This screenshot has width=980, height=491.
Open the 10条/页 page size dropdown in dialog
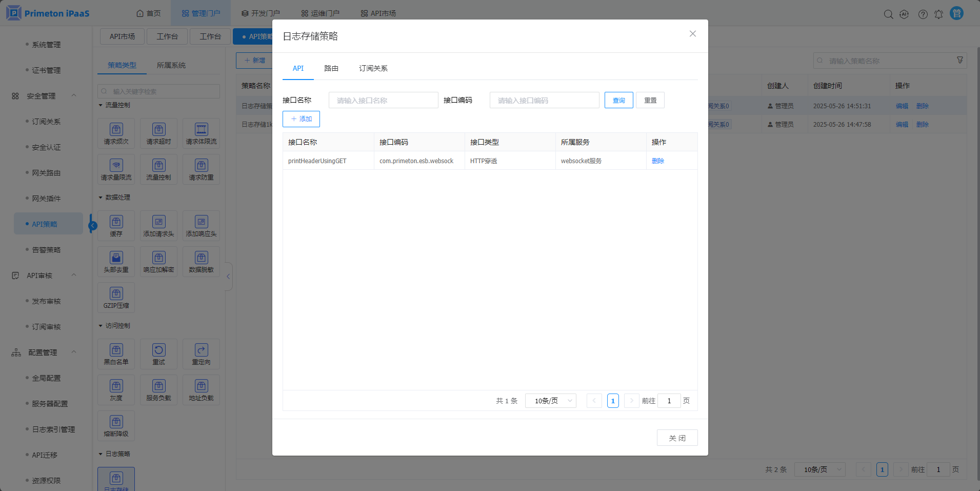(551, 401)
